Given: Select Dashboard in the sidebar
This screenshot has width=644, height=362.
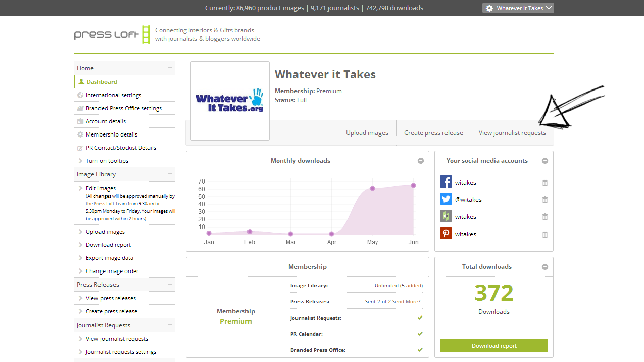Looking at the screenshot, I should (x=102, y=82).
